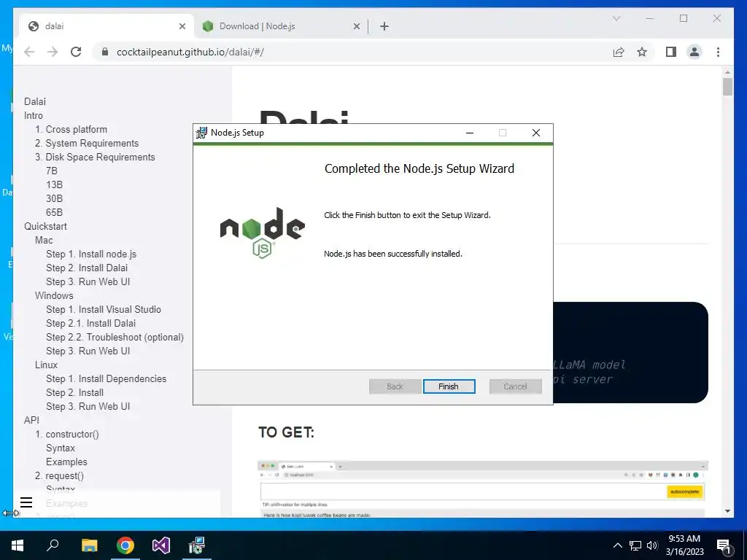747x560 pixels.
Task: Open notification center icon
Action: [x=724, y=546]
